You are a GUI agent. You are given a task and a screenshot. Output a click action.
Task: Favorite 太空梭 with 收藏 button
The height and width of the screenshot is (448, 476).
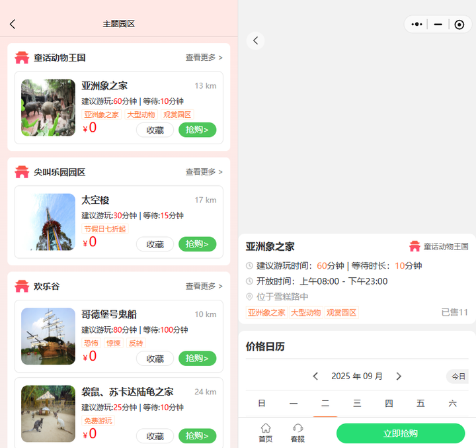click(x=155, y=244)
